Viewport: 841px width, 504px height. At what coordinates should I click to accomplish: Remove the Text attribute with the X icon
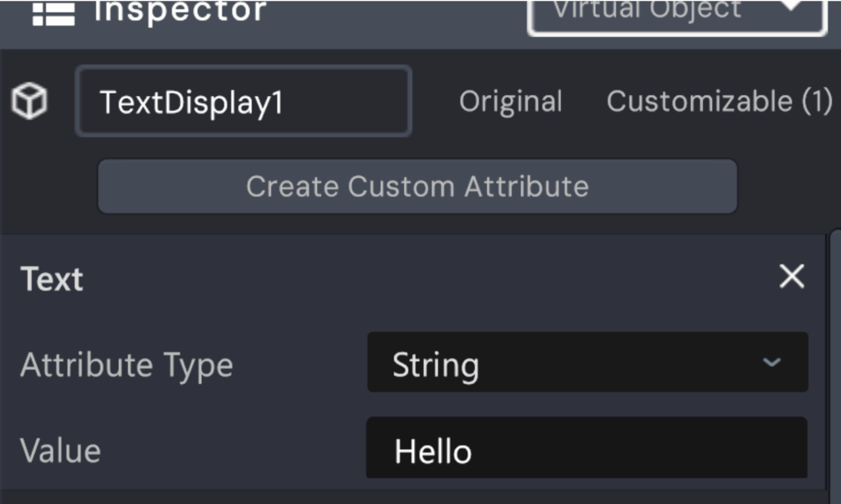tap(792, 276)
